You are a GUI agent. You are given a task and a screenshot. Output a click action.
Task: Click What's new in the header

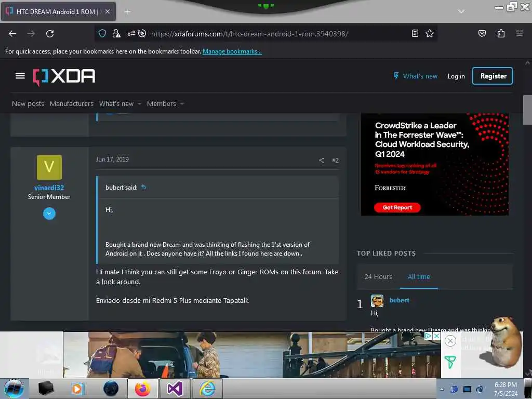coord(416,76)
